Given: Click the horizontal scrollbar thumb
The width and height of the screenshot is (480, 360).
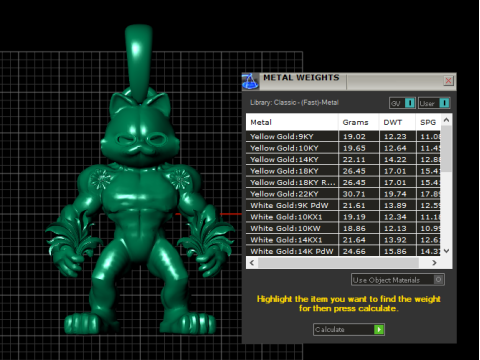Looking at the screenshot, I should [x=338, y=263].
